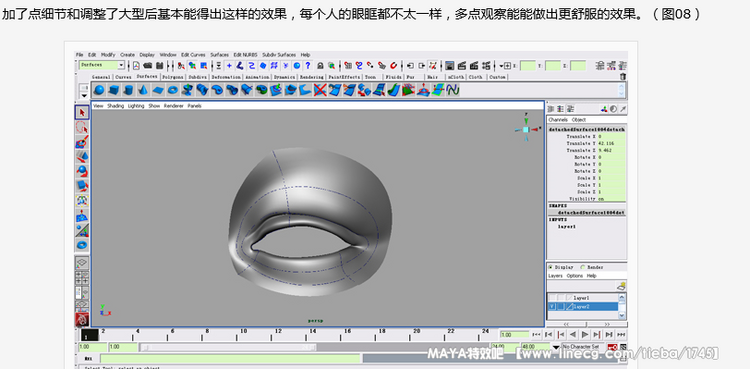Enable Snap to Curves icon
750x369 pixels.
click(x=359, y=66)
